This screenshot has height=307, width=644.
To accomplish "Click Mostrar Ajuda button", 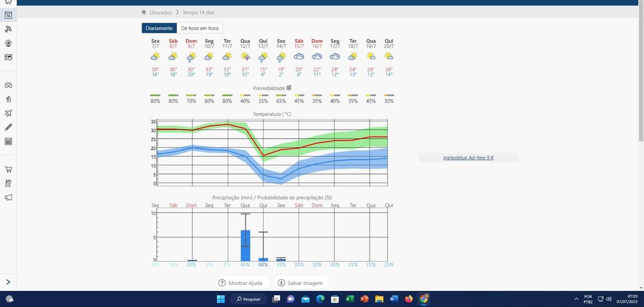I will (240, 283).
